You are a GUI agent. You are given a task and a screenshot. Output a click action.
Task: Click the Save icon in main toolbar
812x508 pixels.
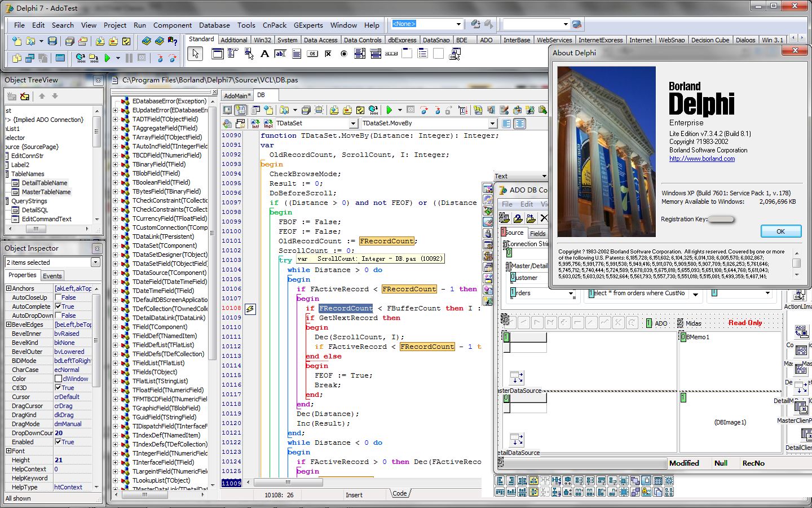[52, 41]
